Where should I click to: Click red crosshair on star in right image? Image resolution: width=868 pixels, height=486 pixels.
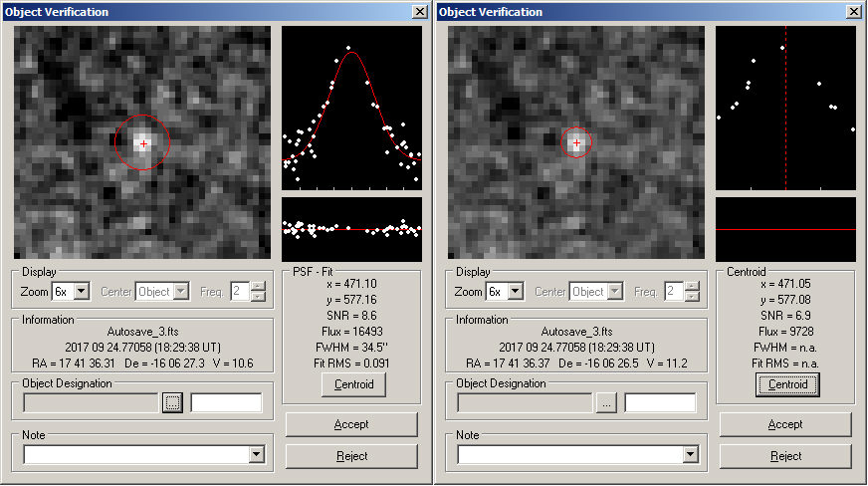coord(576,142)
